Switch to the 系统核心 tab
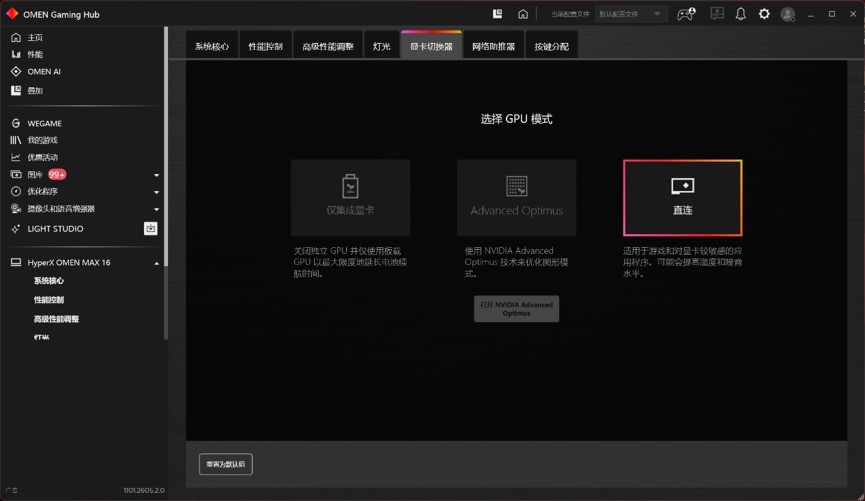This screenshot has width=865, height=501. tap(212, 46)
